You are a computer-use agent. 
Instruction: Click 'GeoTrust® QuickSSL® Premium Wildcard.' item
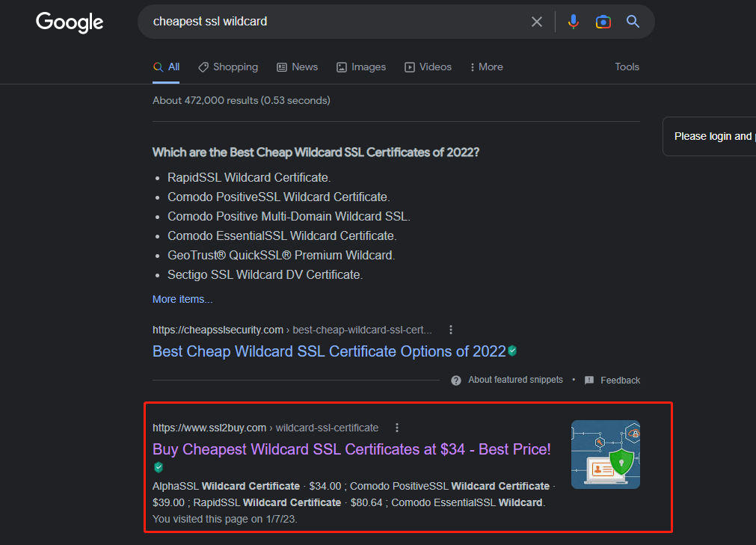point(281,255)
